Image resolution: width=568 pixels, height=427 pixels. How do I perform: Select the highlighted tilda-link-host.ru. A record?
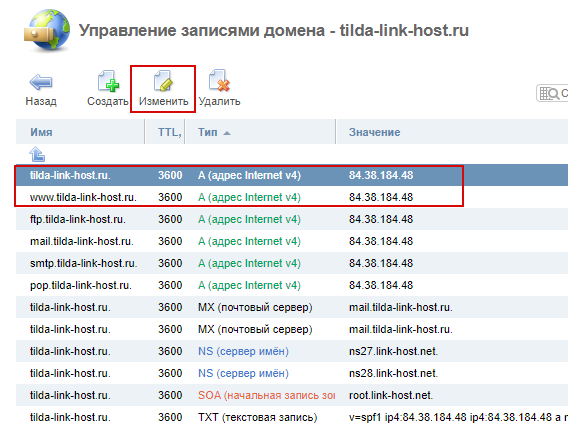point(292,175)
